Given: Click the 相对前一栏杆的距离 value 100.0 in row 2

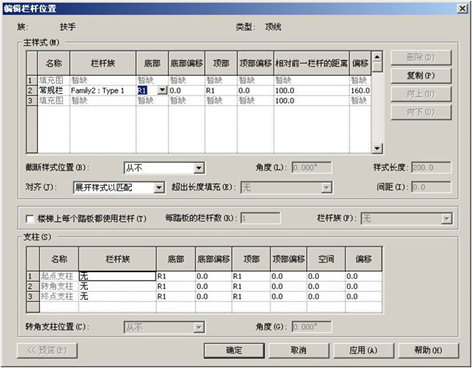Looking at the screenshot, I should click(311, 90).
